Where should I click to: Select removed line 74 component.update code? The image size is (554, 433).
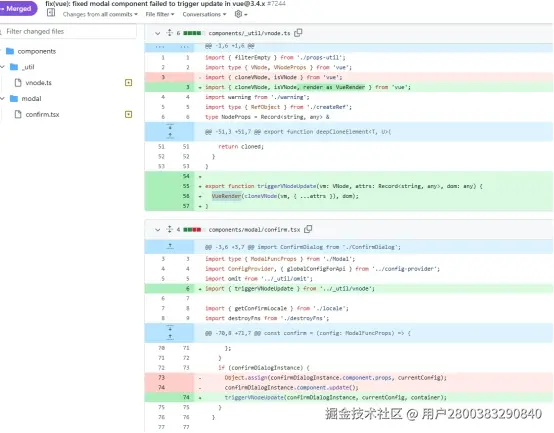(x=291, y=388)
